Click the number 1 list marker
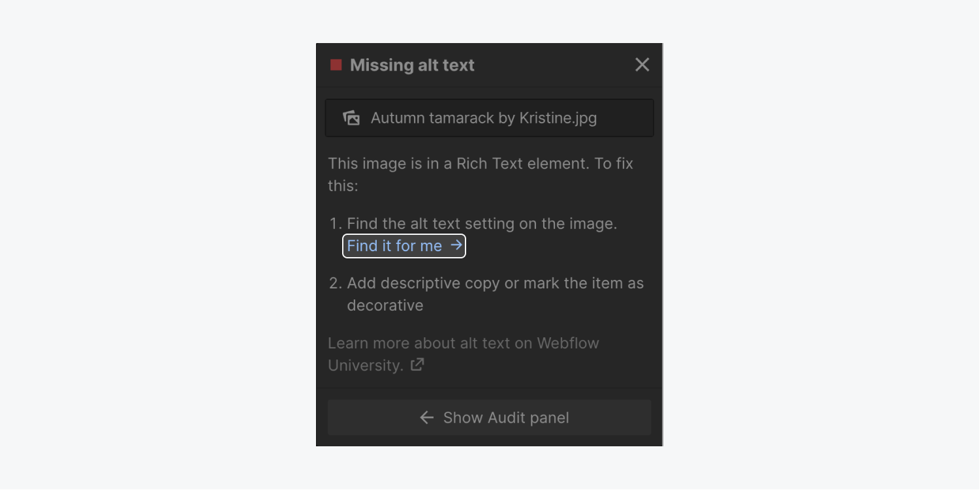Screen dimensions: 980x490 (x=336, y=224)
